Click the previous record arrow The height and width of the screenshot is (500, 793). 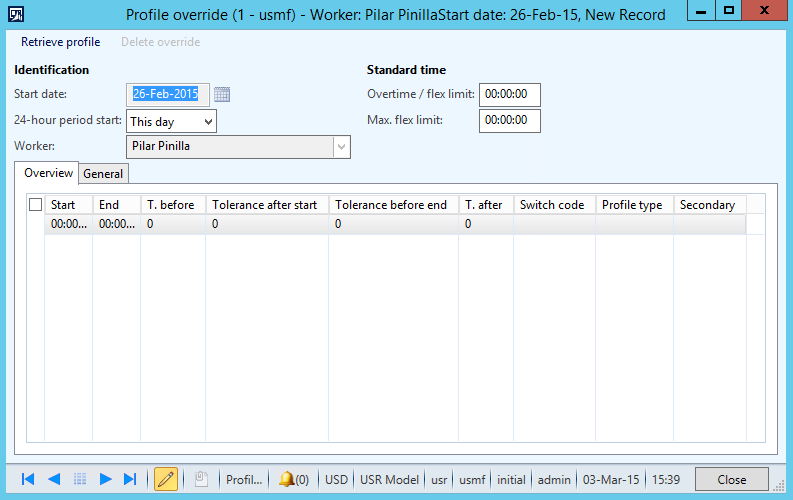[x=54, y=479]
